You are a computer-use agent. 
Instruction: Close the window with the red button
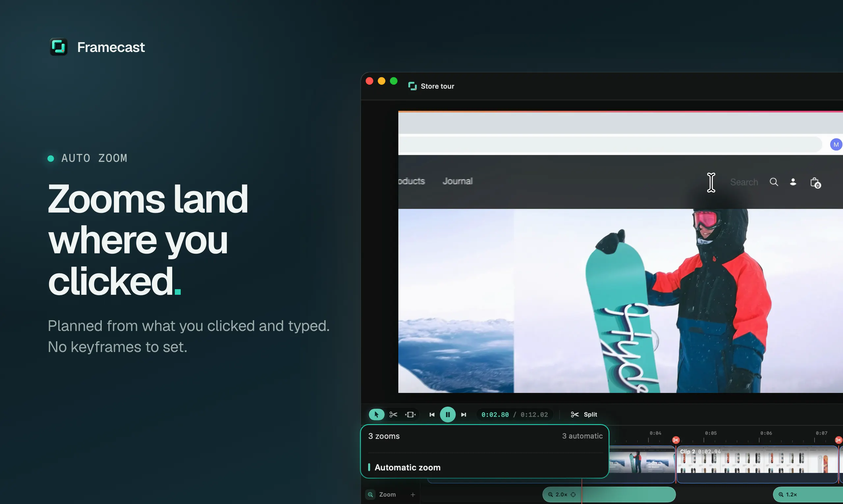click(369, 81)
